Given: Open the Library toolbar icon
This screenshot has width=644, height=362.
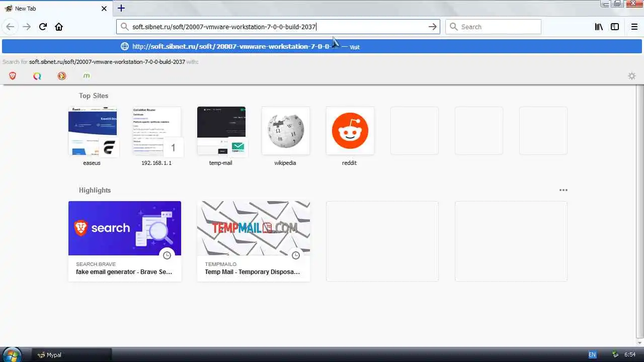Looking at the screenshot, I should (599, 27).
